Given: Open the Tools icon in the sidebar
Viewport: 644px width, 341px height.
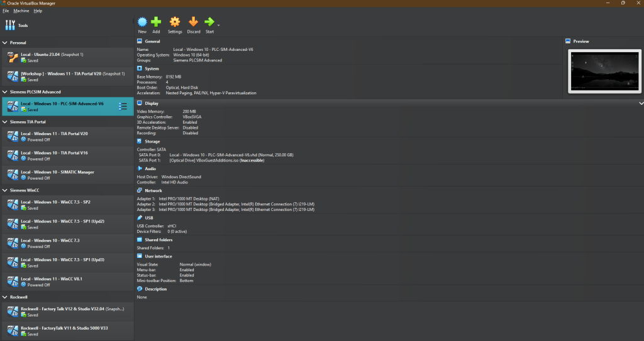Looking at the screenshot, I should 10,25.
